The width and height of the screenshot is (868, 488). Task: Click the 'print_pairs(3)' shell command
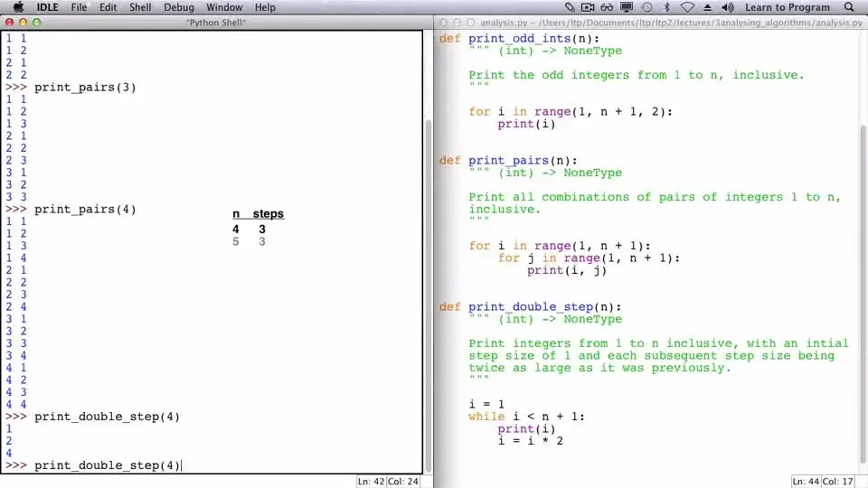[x=85, y=88]
